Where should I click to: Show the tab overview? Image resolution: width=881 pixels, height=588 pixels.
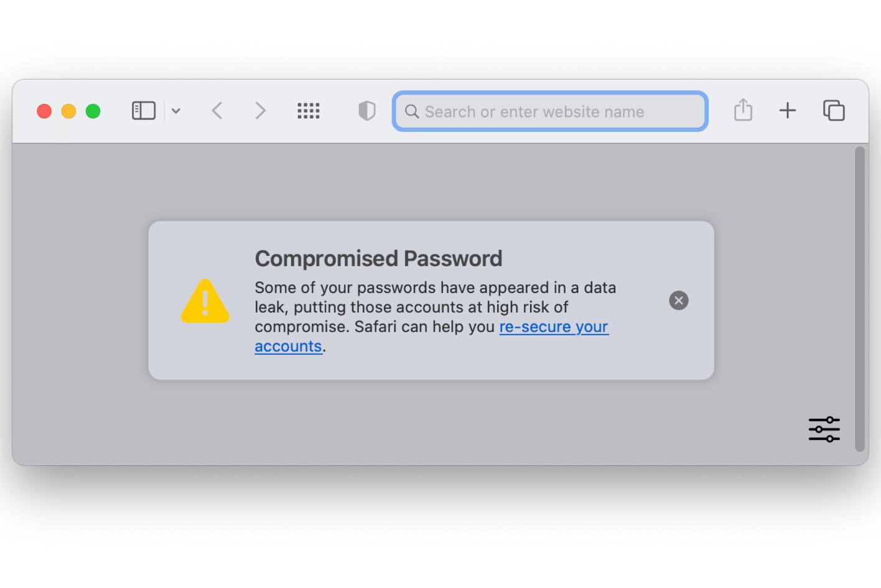834,110
